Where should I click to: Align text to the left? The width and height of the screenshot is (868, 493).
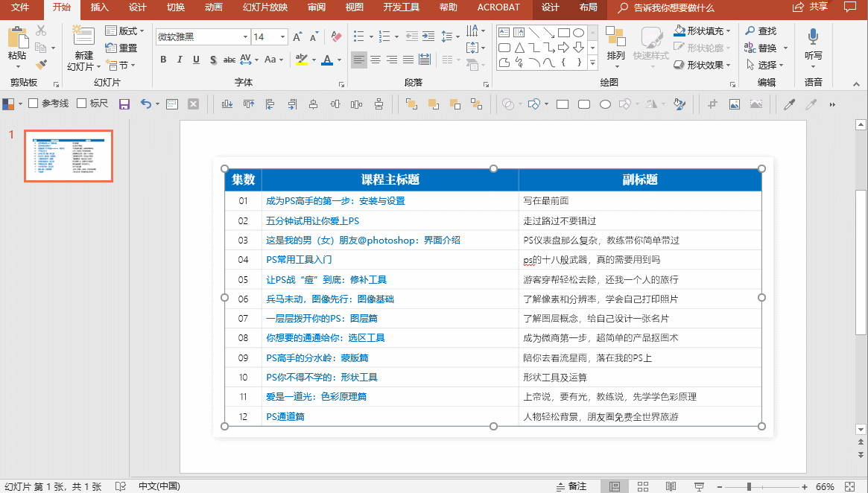pos(358,59)
